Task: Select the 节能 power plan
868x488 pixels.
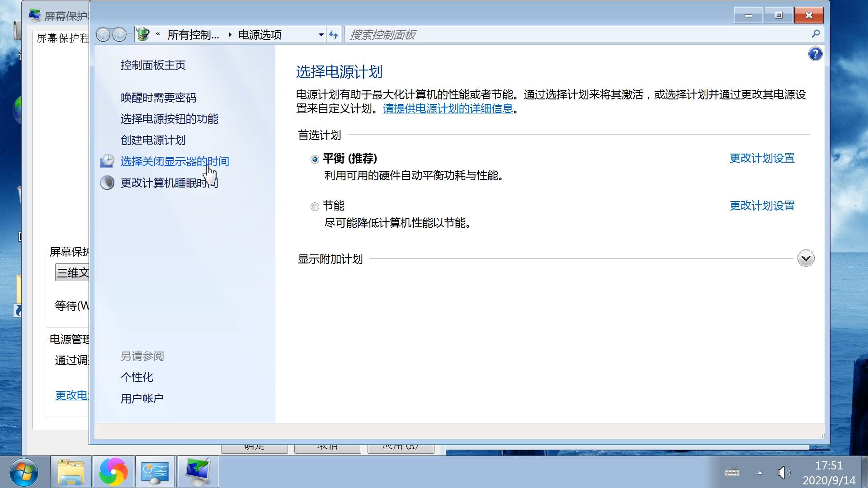Action: click(x=315, y=206)
